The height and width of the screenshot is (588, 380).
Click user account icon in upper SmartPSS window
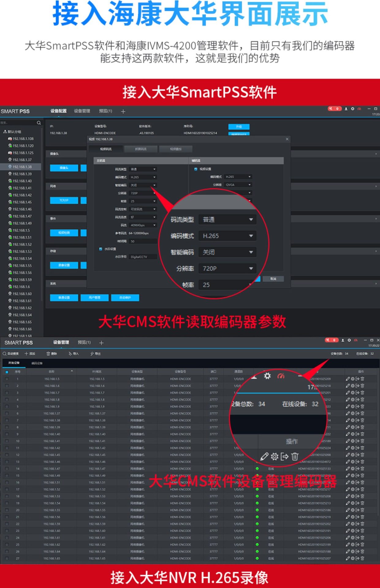click(x=346, y=109)
